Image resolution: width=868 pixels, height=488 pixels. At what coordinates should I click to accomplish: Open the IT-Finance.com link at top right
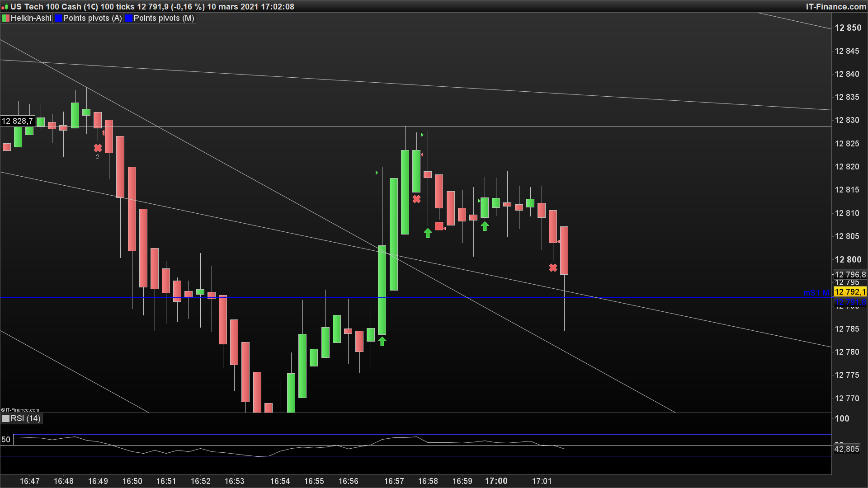point(835,7)
